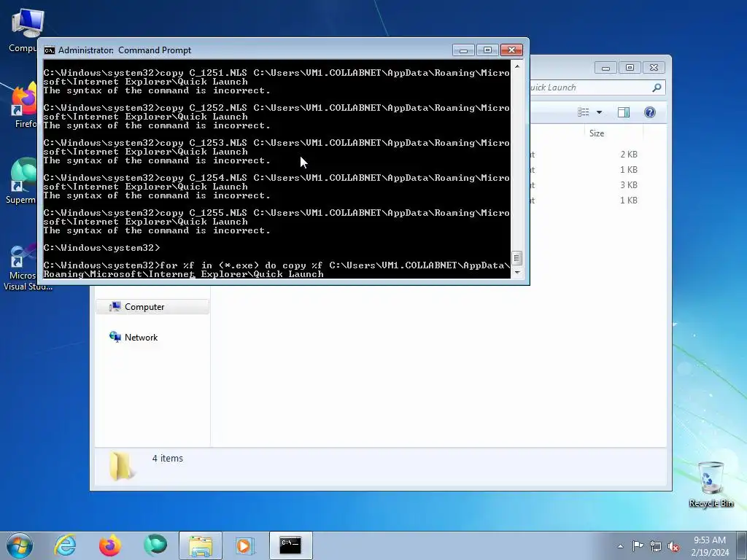Select Computer in the Explorer navigation pane
Screen dimensions: 747x560
tap(152, 307)
